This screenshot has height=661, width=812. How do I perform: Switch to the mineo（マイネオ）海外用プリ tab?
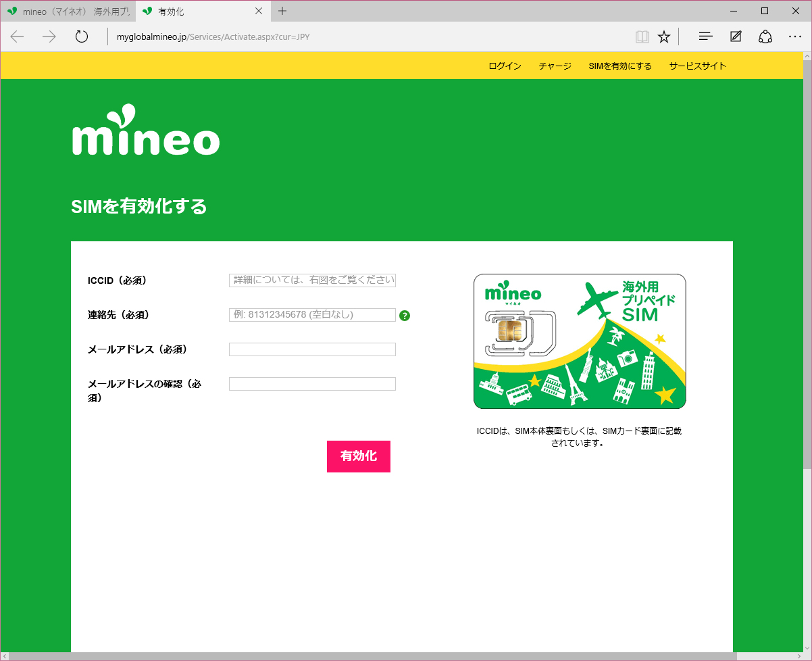click(64, 11)
